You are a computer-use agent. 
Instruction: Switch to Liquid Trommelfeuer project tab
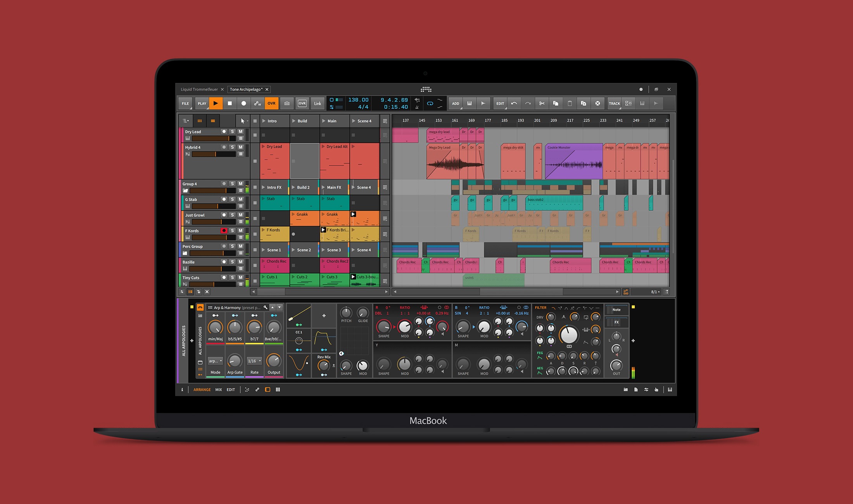click(199, 90)
